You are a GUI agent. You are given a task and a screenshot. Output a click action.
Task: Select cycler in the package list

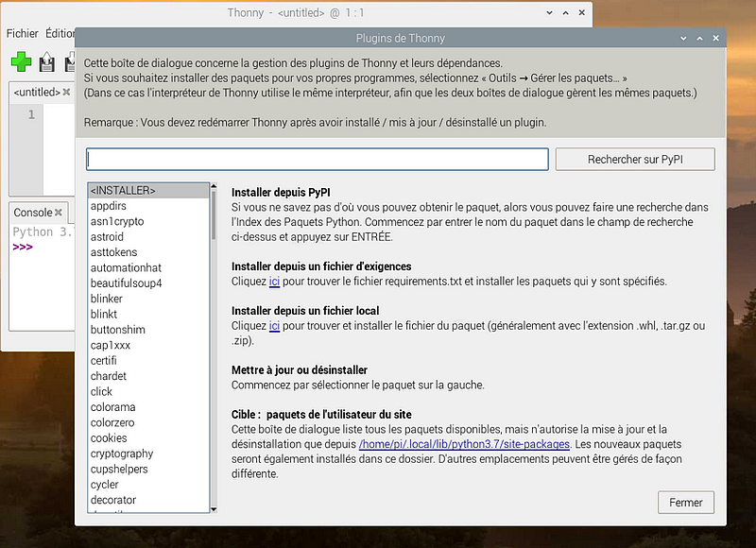click(x=148, y=485)
